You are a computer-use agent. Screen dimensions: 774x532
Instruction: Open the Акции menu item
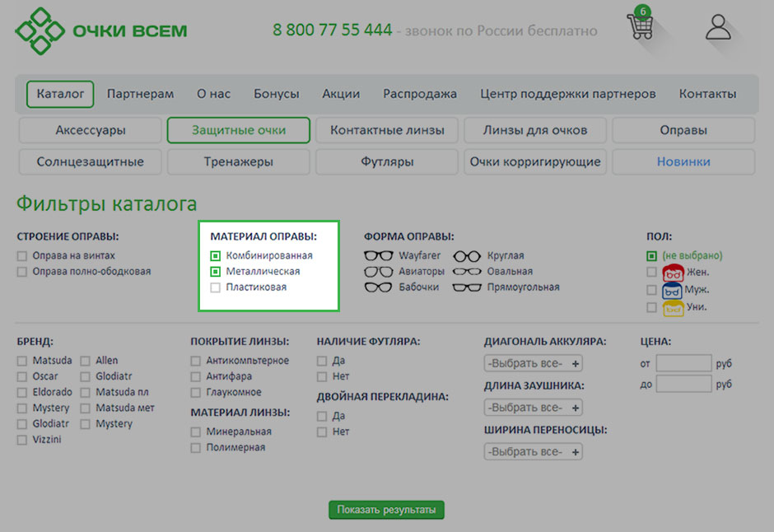[x=341, y=94]
